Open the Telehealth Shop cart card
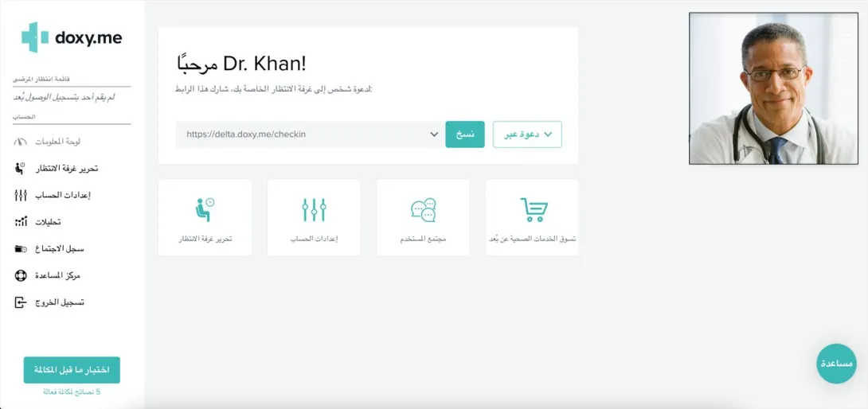Viewport: 868px width, 409px height. tap(532, 217)
